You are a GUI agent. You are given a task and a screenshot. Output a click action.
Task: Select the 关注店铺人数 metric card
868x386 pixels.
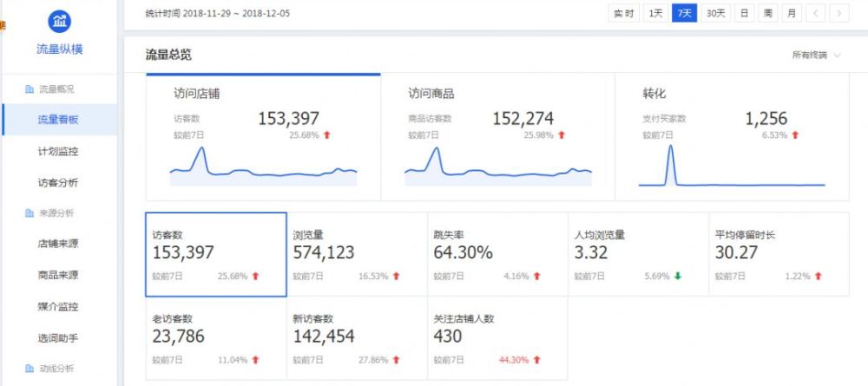click(497, 338)
